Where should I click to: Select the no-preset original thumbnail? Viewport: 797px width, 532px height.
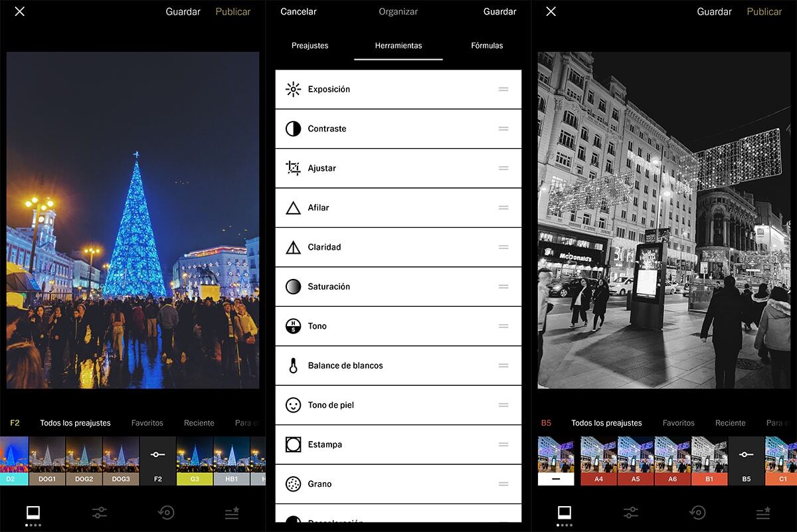coord(555,460)
